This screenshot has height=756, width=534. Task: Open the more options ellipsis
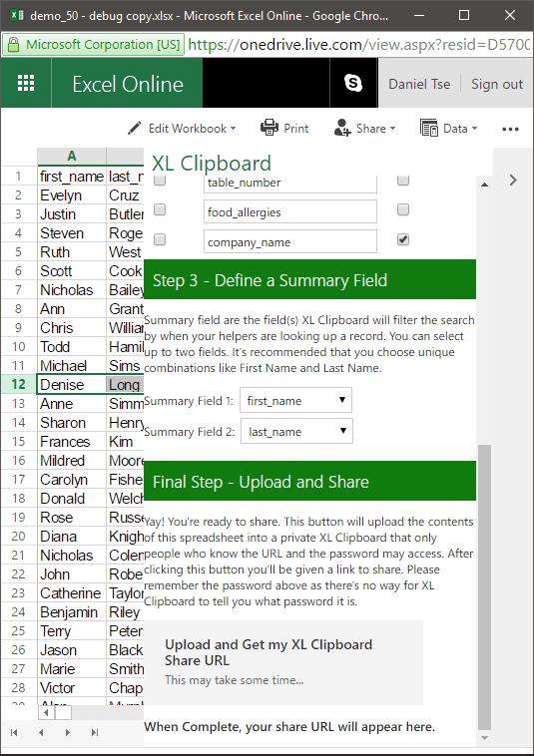[x=510, y=129]
